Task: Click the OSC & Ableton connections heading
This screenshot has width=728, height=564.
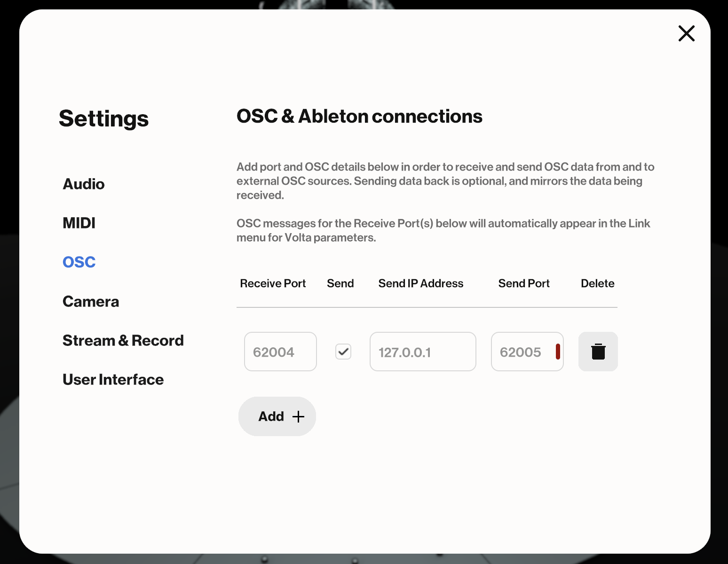Action: 359,116
